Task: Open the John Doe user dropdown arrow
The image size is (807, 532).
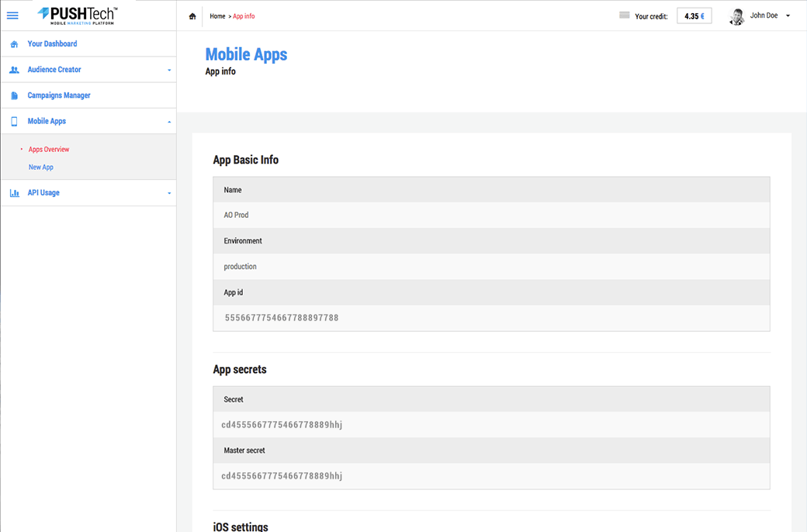Action: pos(788,16)
